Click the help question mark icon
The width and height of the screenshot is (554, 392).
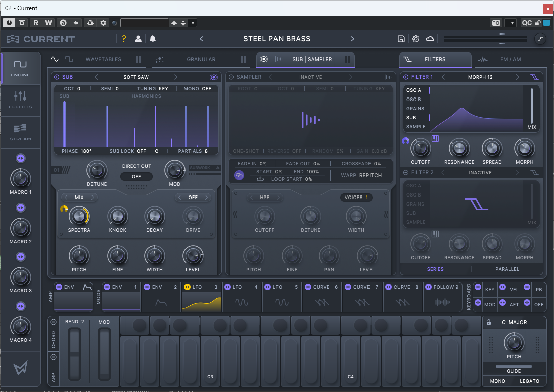click(124, 39)
